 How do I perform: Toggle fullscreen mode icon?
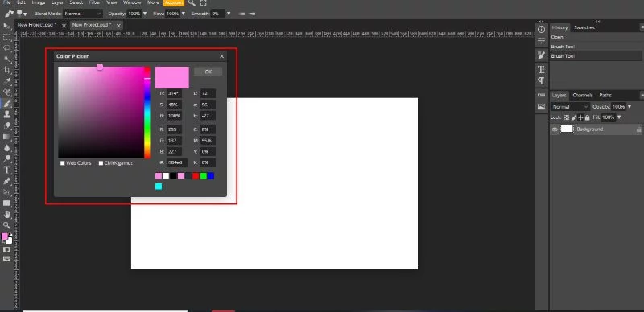[x=204, y=3]
